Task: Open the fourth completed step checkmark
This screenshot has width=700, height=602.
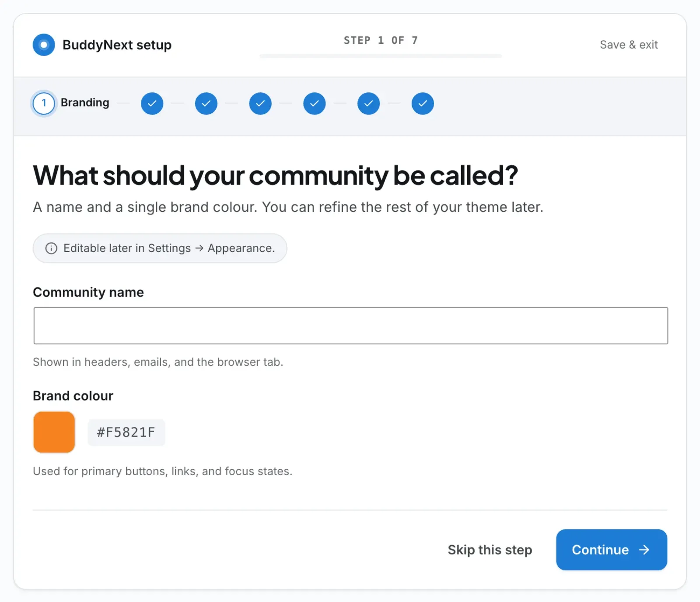Action: [x=260, y=104]
